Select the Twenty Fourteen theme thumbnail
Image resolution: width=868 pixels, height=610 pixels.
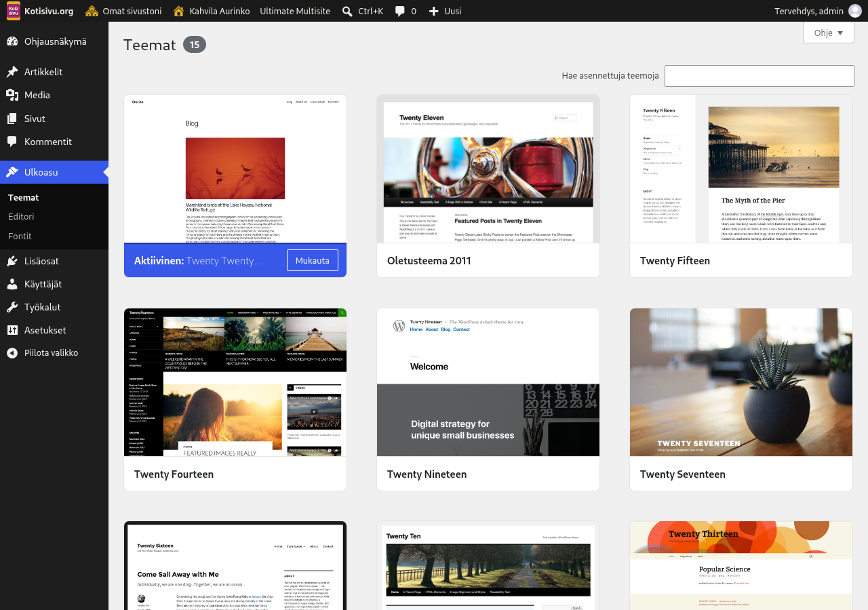(235, 382)
